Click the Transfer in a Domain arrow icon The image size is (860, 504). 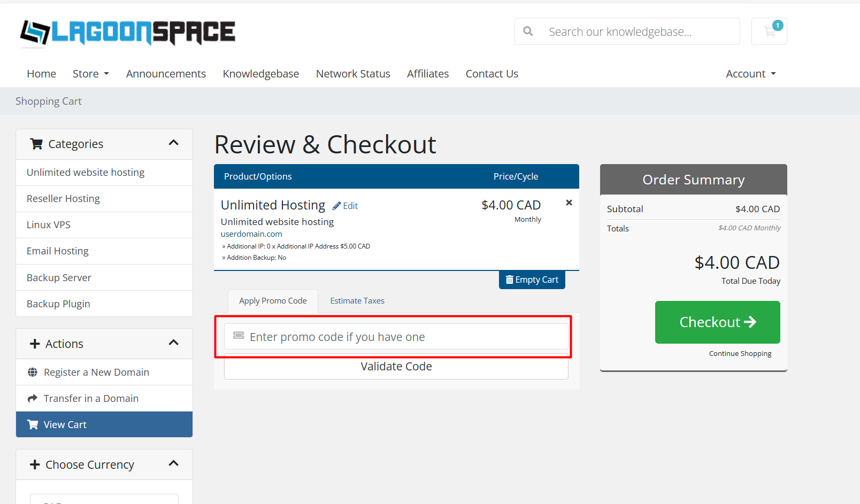[33, 398]
